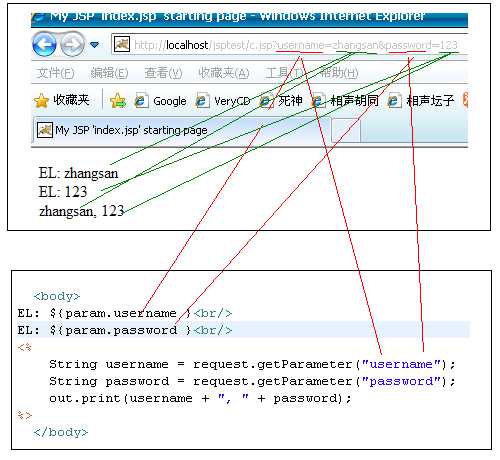The image size is (500, 460).
Task: Open the 编辑(E) menu
Action: tap(109, 73)
